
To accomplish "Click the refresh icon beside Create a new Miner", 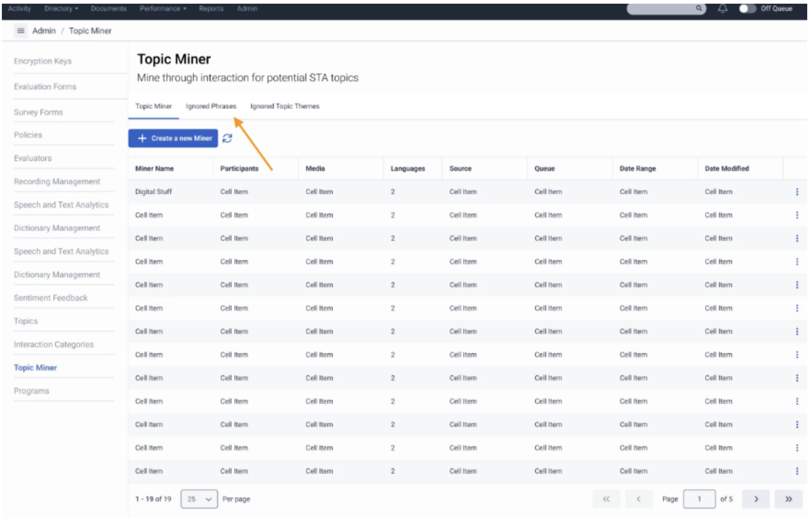I will pos(227,138).
